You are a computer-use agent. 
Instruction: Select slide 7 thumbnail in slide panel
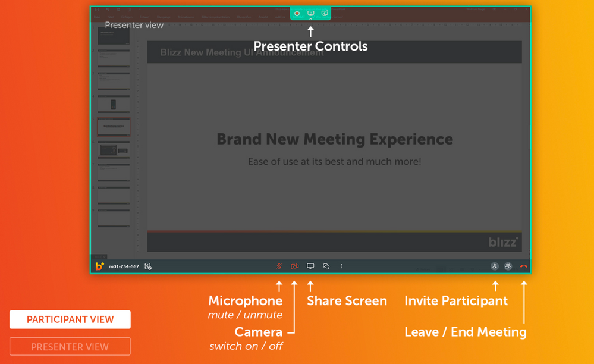point(114,172)
